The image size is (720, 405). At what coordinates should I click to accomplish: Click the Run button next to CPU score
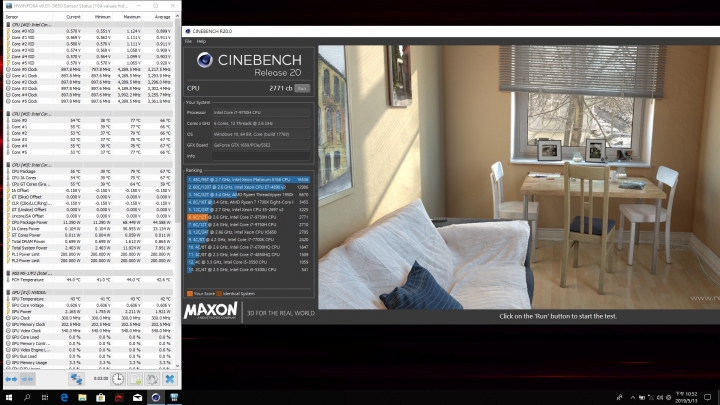[302, 88]
